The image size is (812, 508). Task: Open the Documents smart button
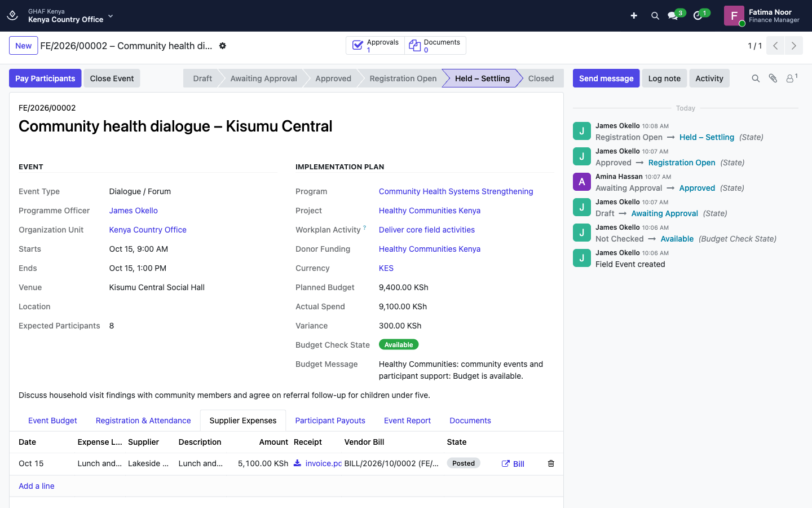(435, 46)
